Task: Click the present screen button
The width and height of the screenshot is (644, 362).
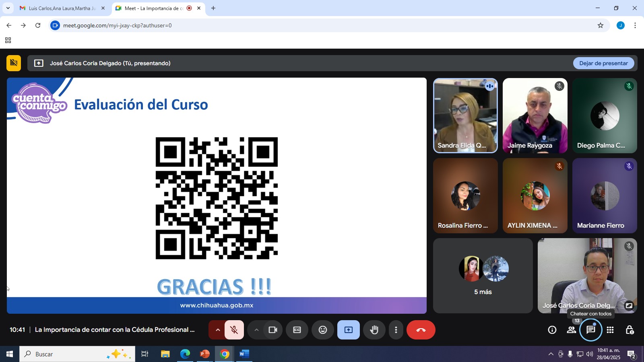Action: tap(349, 330)
